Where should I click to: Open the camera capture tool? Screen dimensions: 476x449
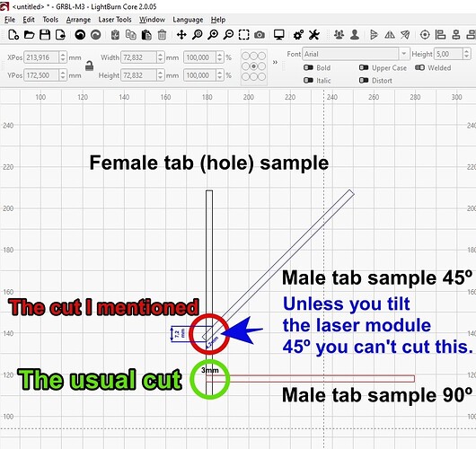click(260, 35)
